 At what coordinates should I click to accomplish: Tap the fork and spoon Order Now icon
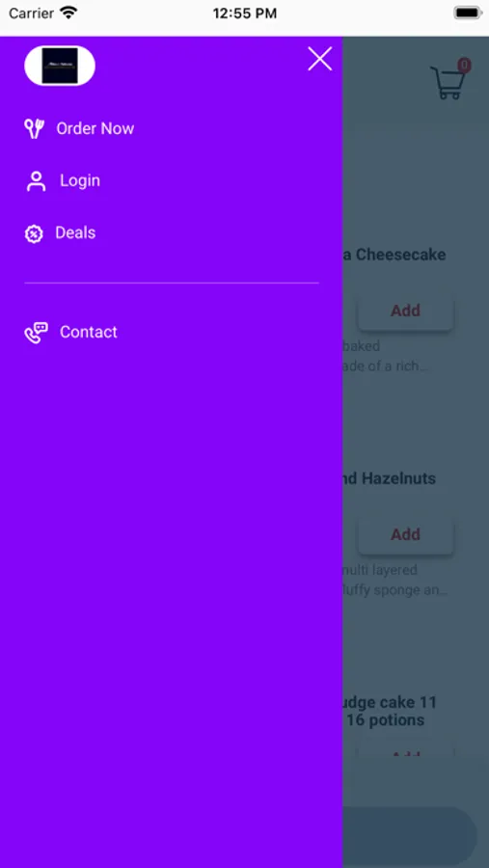(34, 128)
